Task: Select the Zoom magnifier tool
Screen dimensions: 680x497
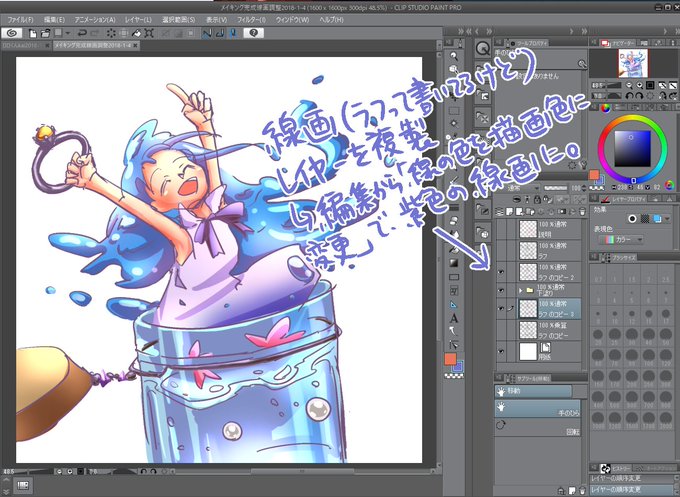Action: click(x=454, y=56)
